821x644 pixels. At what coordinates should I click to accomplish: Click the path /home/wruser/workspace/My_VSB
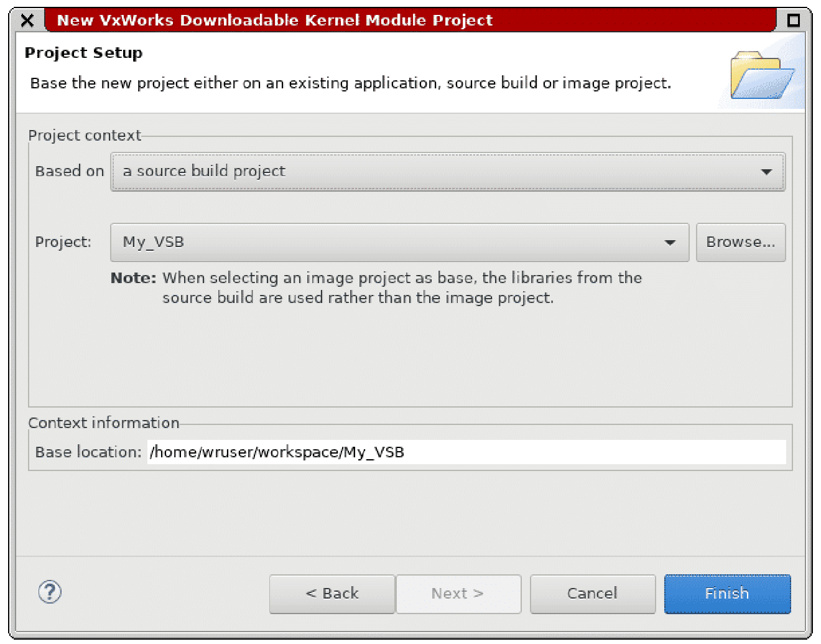pos(276,452)
